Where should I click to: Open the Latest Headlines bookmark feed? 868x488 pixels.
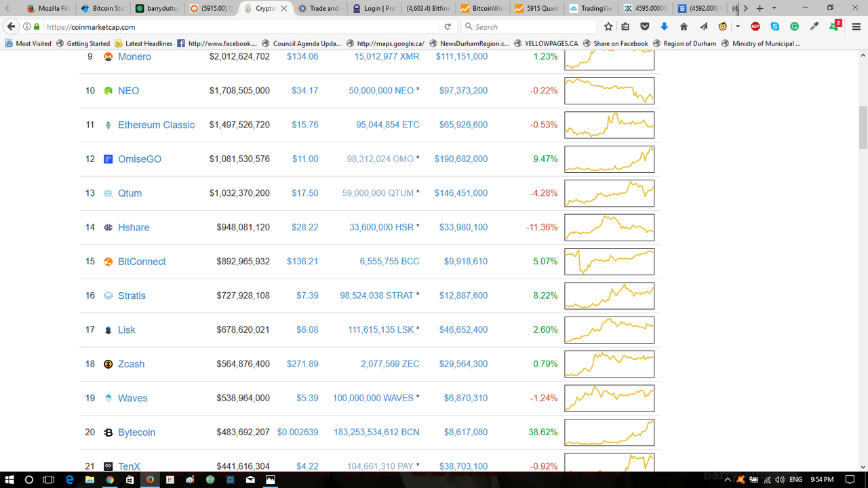click(143, 43)
